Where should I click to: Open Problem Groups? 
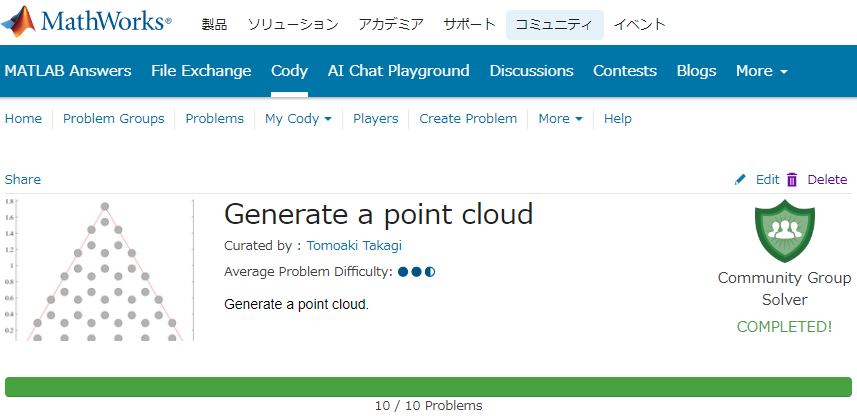(114, 119)
